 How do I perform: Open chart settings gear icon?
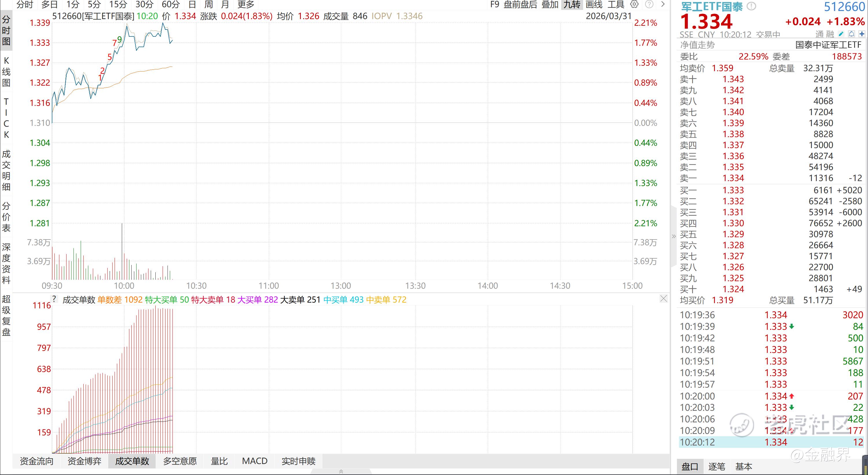(x=634, y=4)
